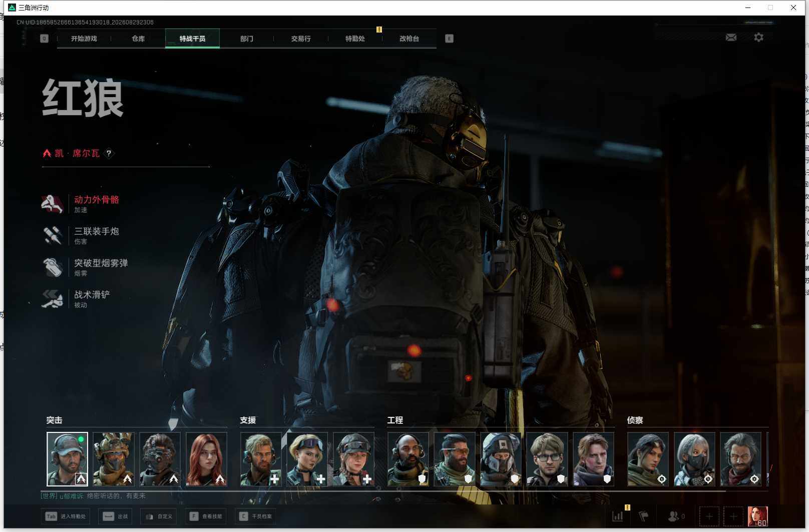The width and height of the screenshot is (809, 532).
Task: Switch to the 仓库 tab
Action: [x=138, y=39]
